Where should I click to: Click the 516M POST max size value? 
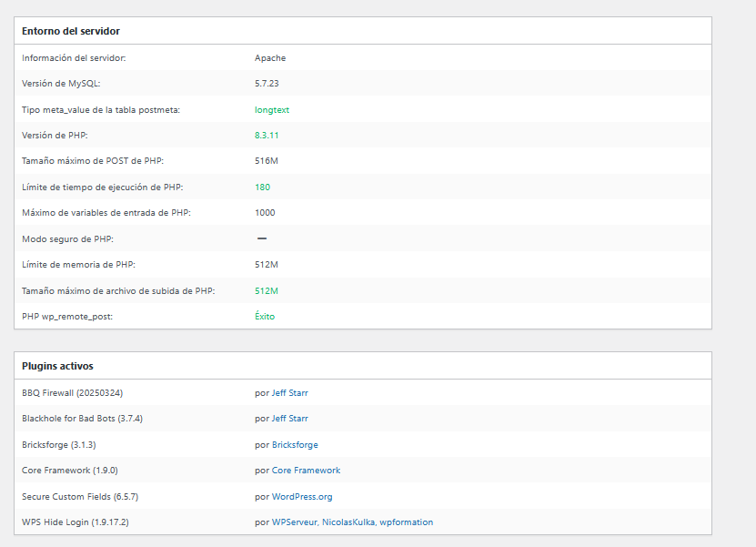266,161
